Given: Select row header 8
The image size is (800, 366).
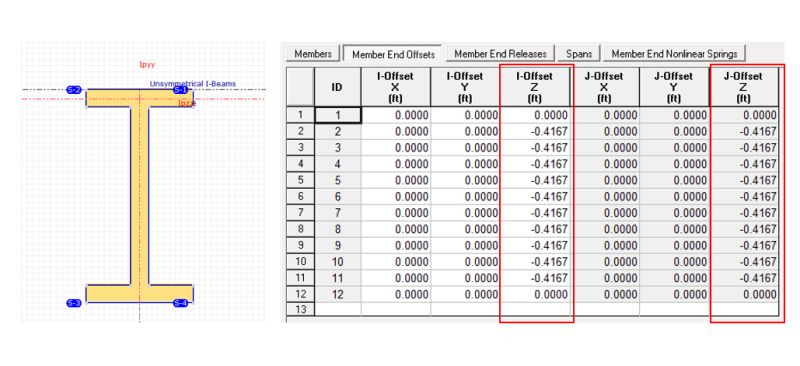Looking at the screenshot, I should click(x=301, y=230).
